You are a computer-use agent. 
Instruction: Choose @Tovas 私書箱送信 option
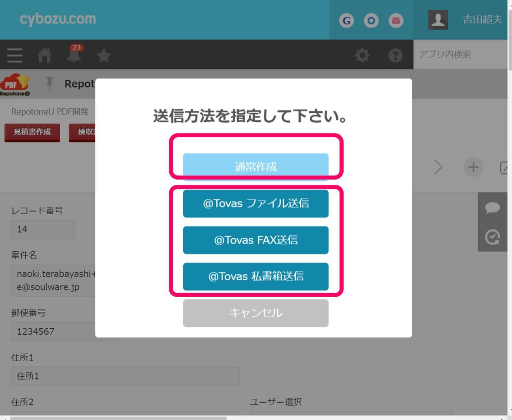(x=256, y=276)
